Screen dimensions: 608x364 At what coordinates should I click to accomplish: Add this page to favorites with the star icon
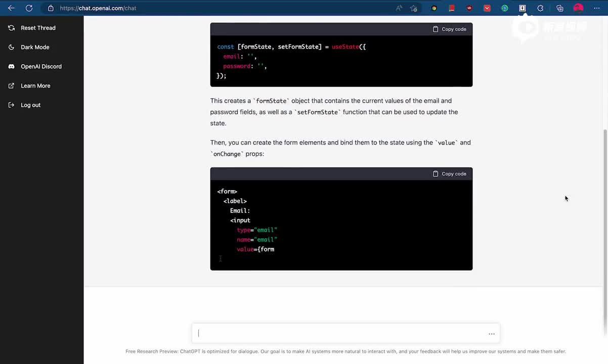click(x=414, y=8)
